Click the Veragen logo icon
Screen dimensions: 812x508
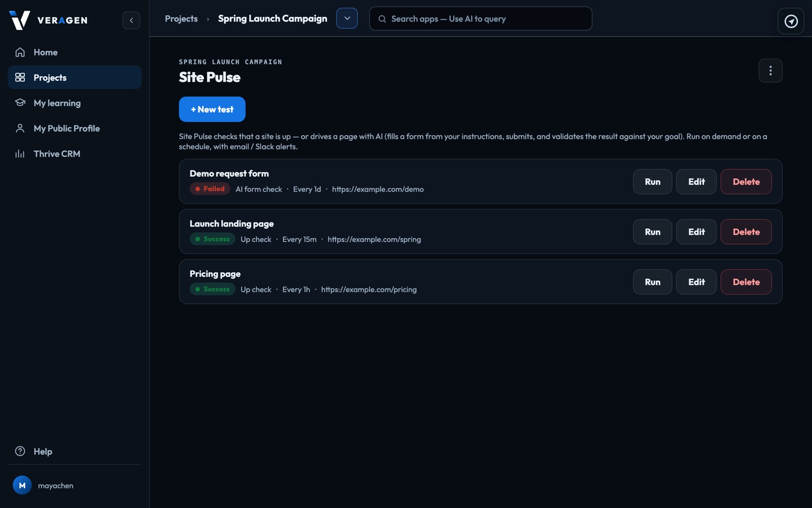[x=20, y=20]
